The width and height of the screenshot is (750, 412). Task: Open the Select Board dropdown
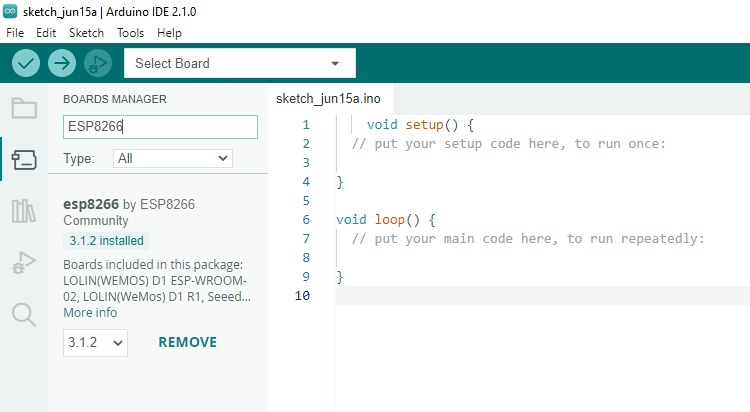pos(240,63)
